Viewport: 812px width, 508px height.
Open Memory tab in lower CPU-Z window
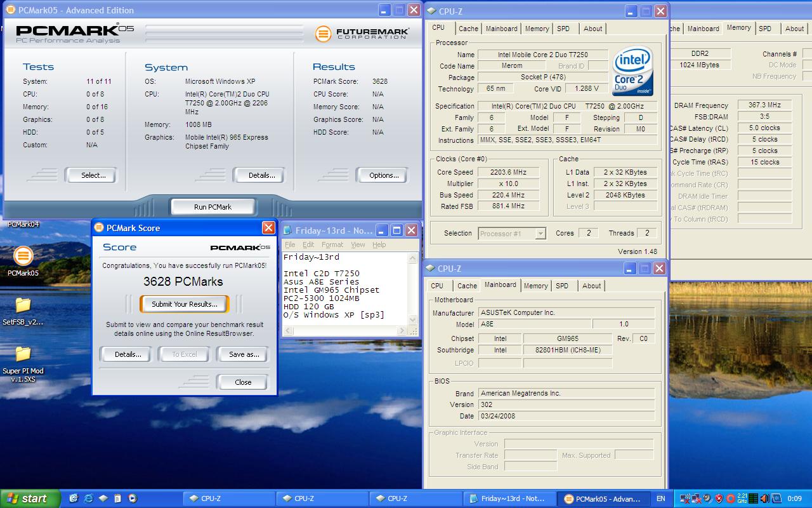[x=535, y=286]
